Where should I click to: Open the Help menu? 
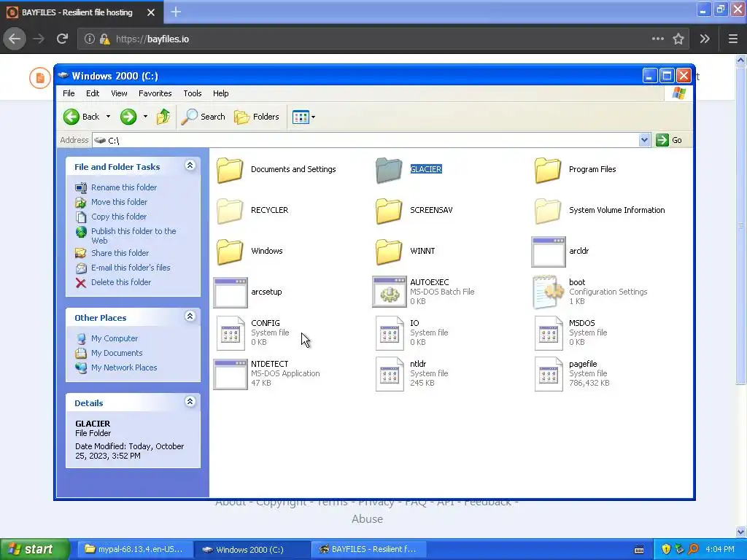click(220, 93)
